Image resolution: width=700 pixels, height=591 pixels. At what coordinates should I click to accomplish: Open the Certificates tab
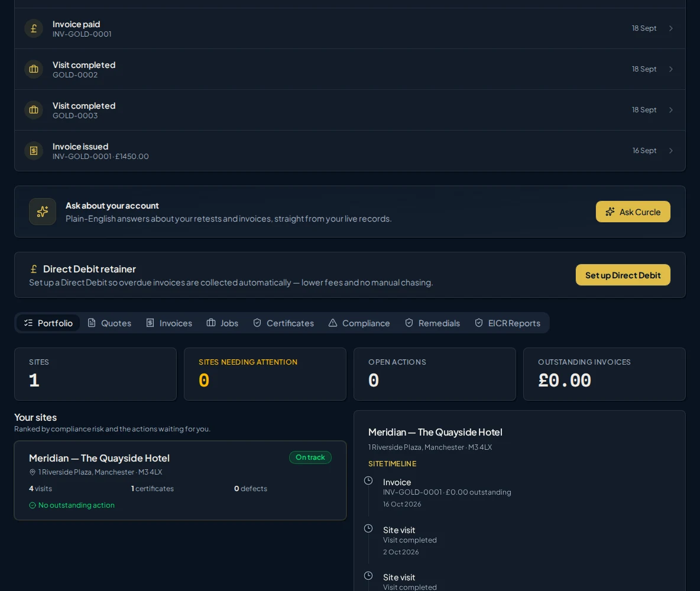(x=283, y=323)
